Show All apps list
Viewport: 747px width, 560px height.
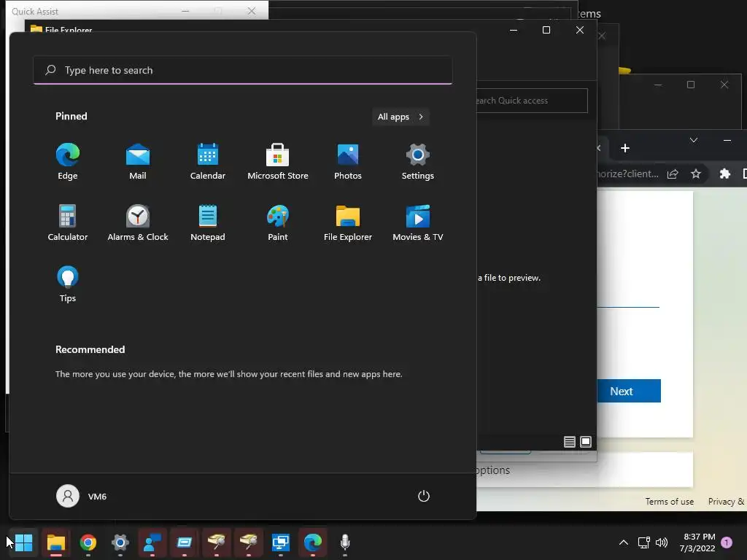click(x=400, y=117)
